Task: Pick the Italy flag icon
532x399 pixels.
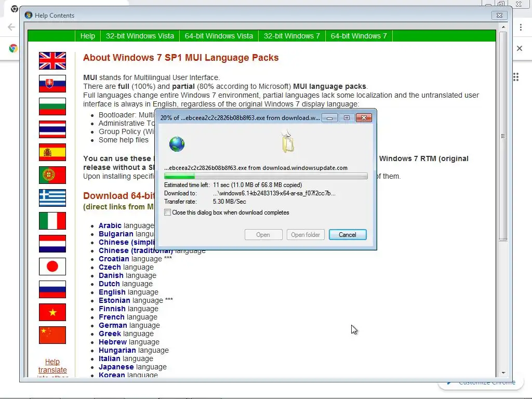Action: pyautogui.click(x=52, y=221)
